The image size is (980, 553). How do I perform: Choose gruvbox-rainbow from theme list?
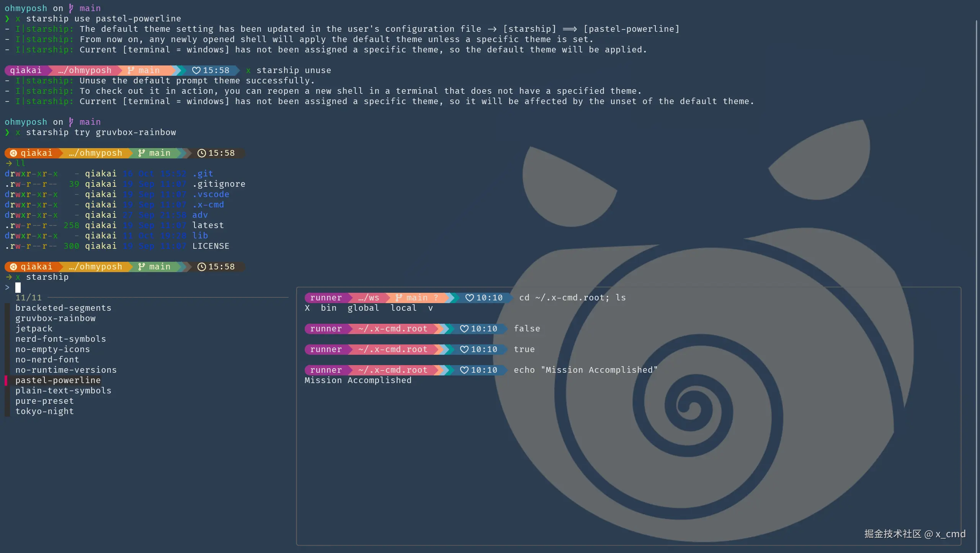click(56, 318)
